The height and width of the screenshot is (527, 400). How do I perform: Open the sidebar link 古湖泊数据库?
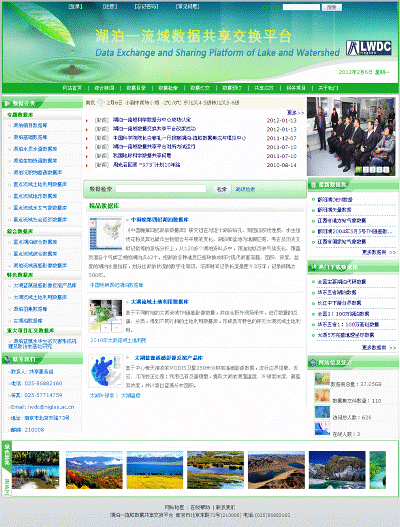click(x=28, y=321)
